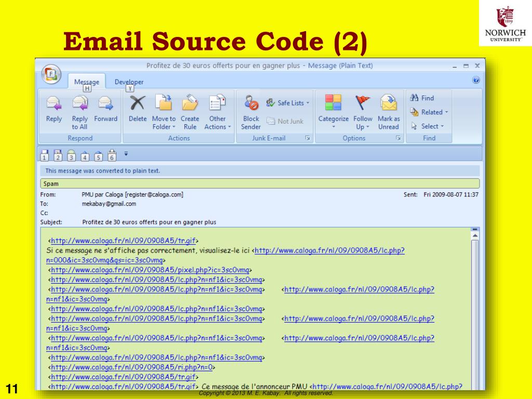Click the Office button orb

[x=51, y=74]
